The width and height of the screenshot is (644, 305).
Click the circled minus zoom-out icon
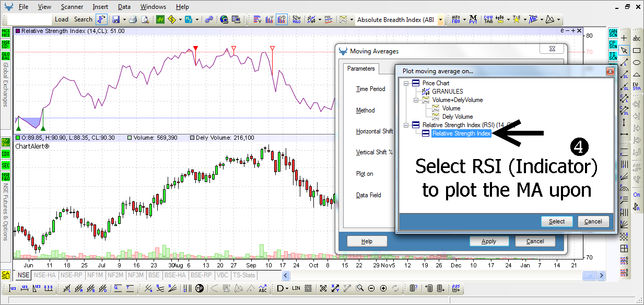pyautogui.click(x=371, y=288)
